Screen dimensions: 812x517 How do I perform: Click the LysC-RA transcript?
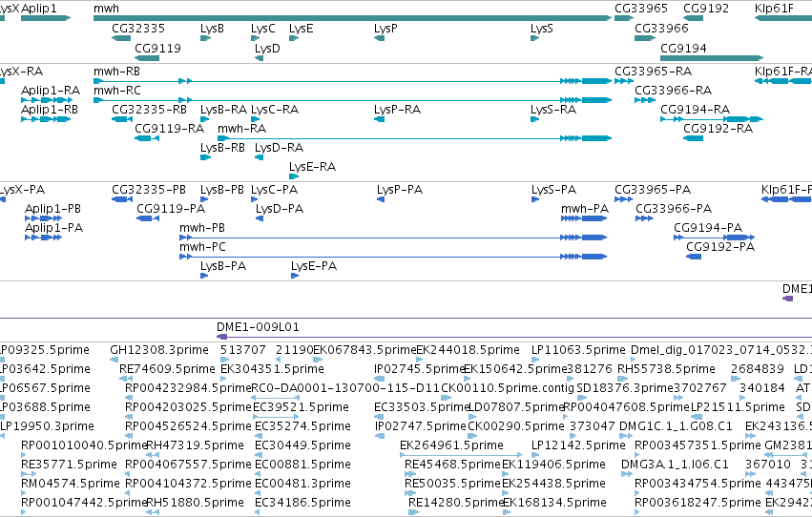[256, 119]
